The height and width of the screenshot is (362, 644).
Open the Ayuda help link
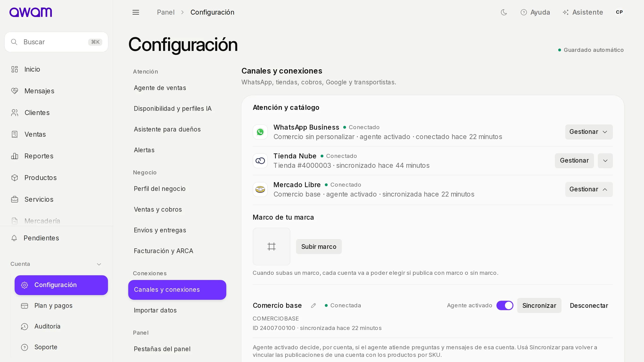[x=535, y=12]
